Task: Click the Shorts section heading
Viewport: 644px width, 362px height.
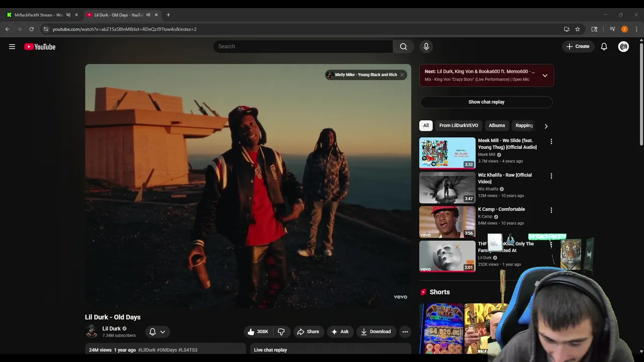Action: (440, 292)
